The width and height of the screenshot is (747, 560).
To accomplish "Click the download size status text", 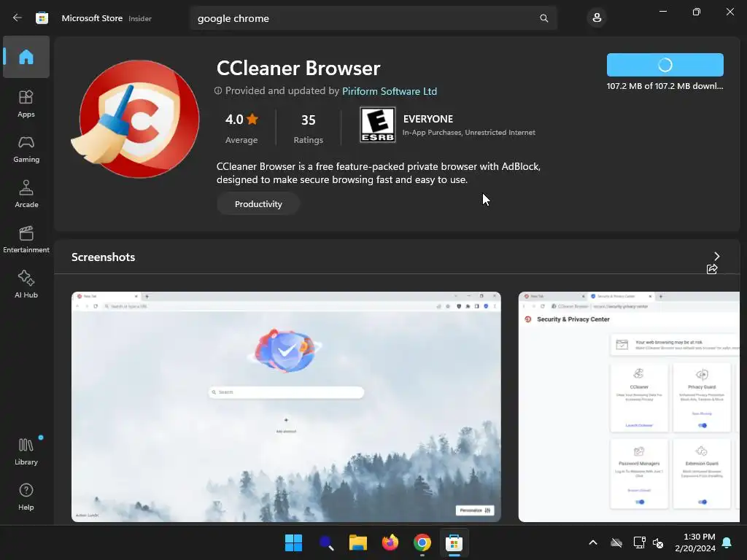I will (x=665, y=86).
